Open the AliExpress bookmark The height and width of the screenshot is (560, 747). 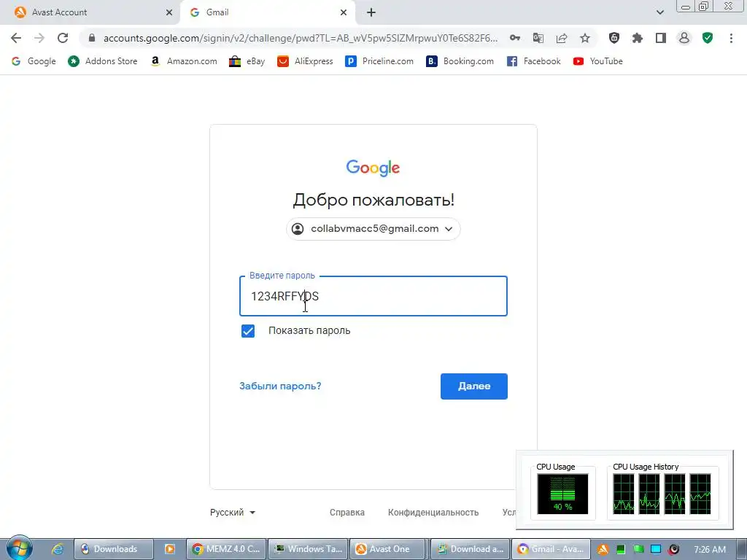click(x=305, y=61)
